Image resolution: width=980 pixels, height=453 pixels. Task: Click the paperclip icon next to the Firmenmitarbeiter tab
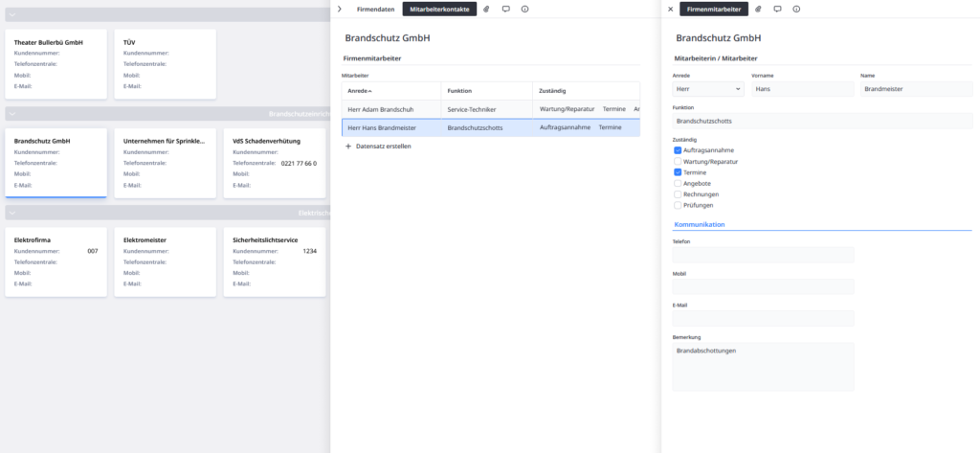coord(758,9)
